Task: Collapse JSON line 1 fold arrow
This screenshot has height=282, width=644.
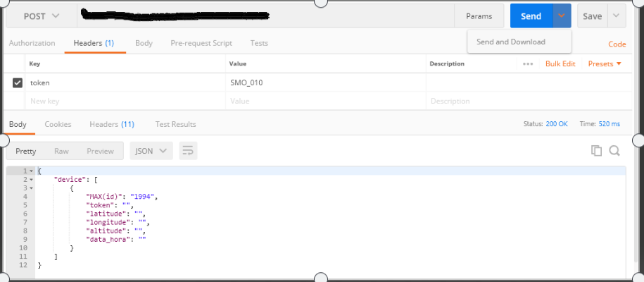Action: click(31, 171)
